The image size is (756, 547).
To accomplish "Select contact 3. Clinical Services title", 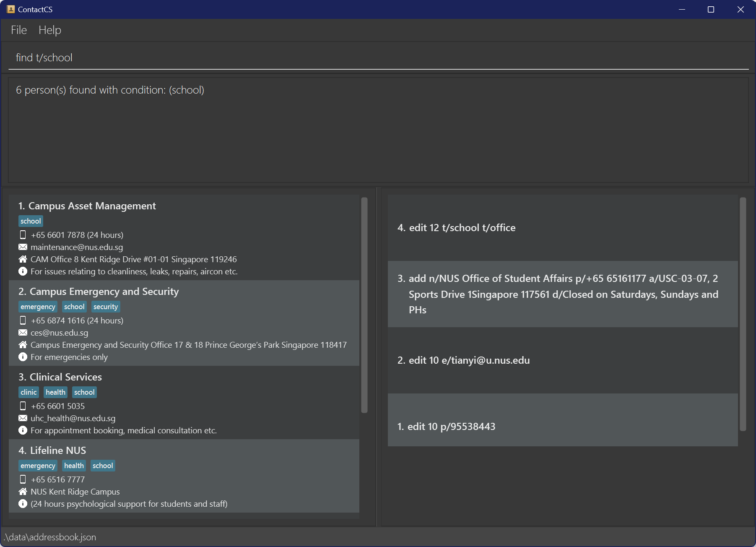I will pos(60,377).
